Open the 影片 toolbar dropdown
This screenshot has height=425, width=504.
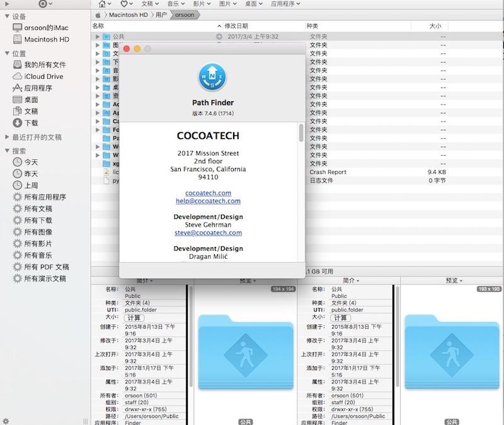[202, 4]
